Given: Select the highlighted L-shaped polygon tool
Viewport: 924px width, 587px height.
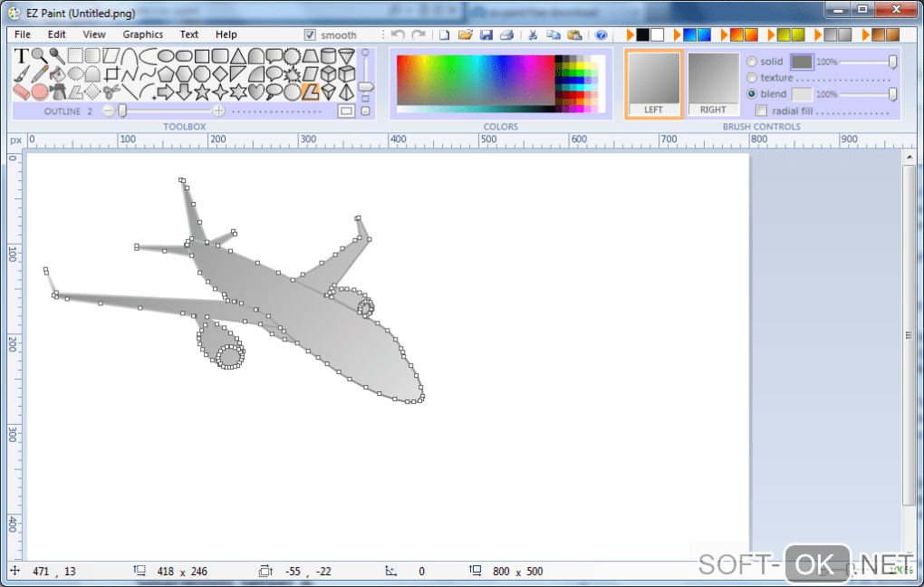Looking at the screenshot, I should (311, 91).
